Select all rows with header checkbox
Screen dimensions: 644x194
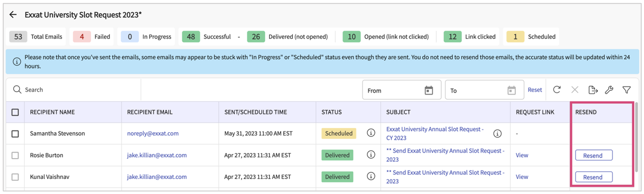coord(15,112)
